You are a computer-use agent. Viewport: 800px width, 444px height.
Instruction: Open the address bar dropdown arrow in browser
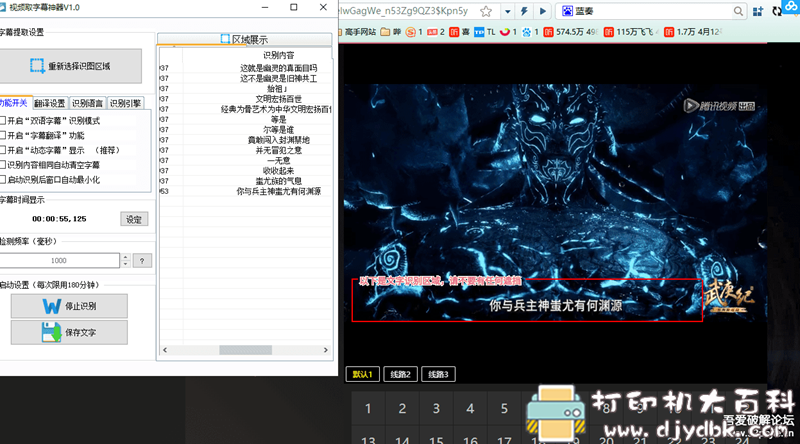click(x=508, y=11)
